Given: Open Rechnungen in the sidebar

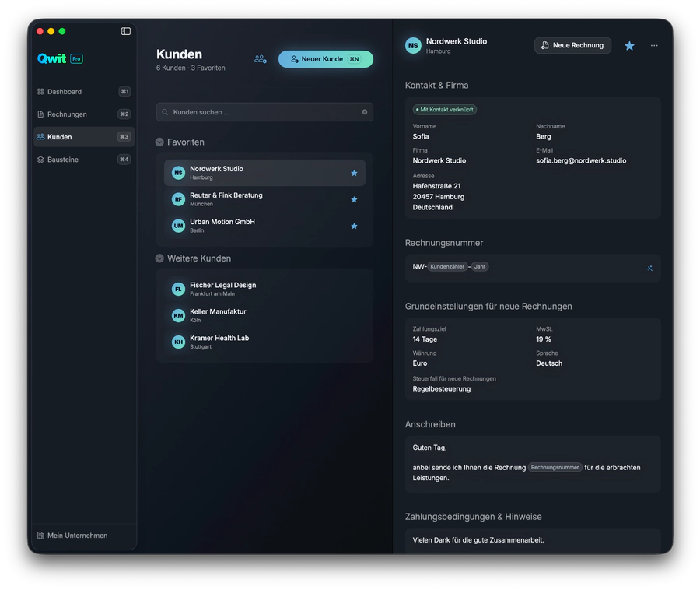Looking at the screenshot, I should coord(83,114).
